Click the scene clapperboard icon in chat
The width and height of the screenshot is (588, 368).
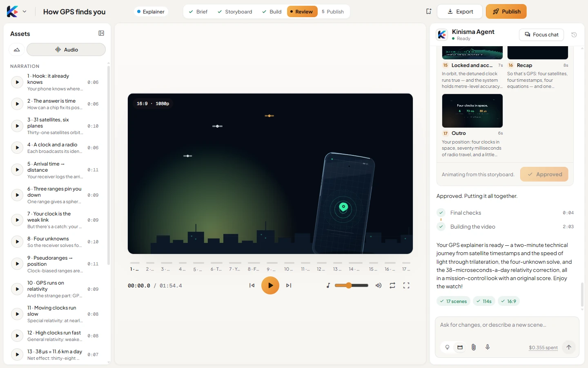(460, 347)
